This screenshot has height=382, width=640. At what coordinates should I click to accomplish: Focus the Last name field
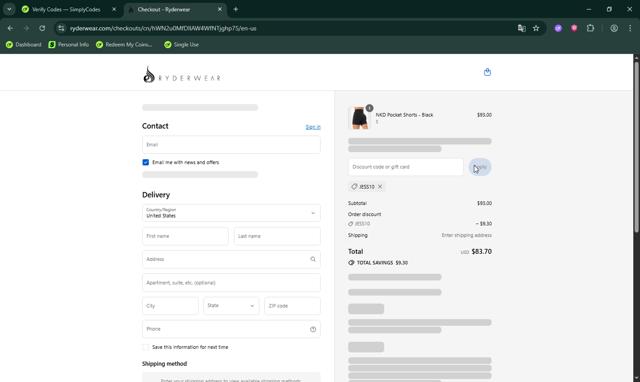[277, 236]
